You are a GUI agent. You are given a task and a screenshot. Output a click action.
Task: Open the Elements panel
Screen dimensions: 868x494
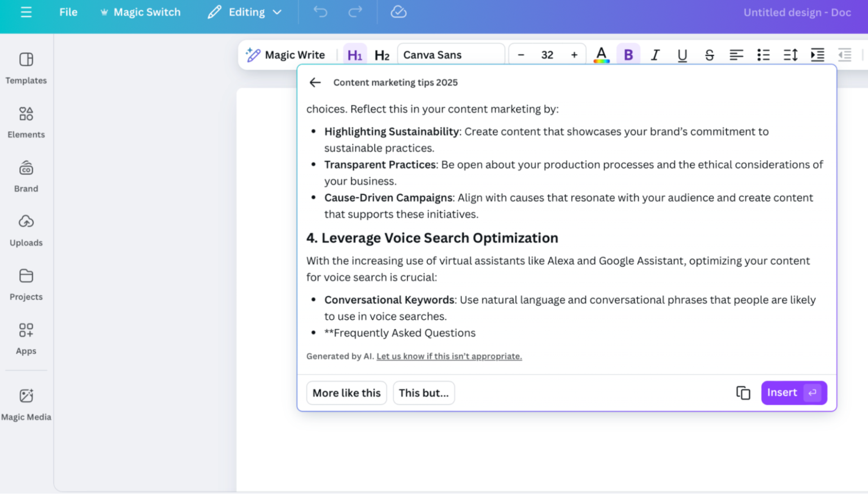pyautogui.click(x=26, y=122)
